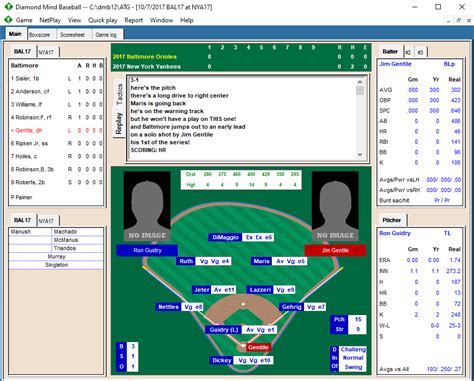Click lineup row 7 Hoiles, c
The height and width of the screenshot is (381, 474).
tap(56, 157)
